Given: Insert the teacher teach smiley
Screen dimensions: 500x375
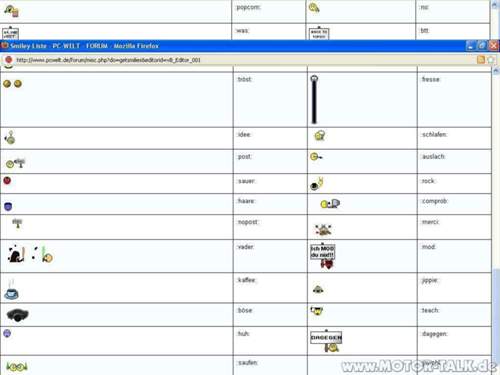Looking at the screenshot, I should pyautogui.click(x=317, y=311).
